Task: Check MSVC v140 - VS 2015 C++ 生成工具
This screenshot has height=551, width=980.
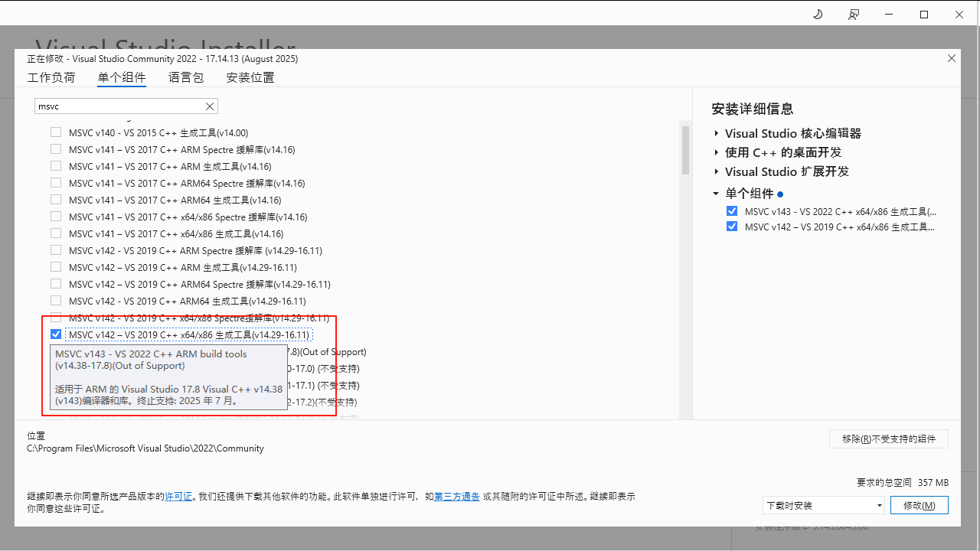Action: point(56,132)
